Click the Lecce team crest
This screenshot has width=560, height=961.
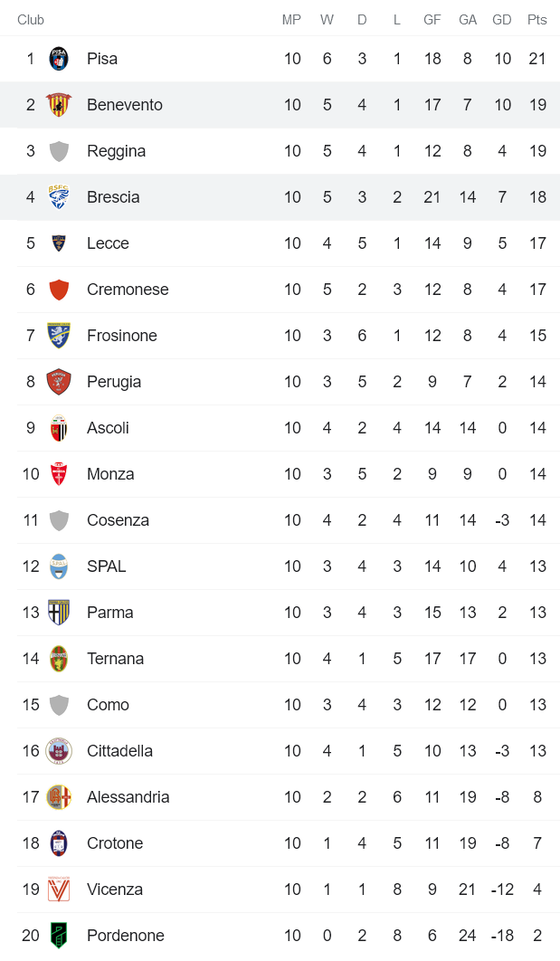[59, 243]
